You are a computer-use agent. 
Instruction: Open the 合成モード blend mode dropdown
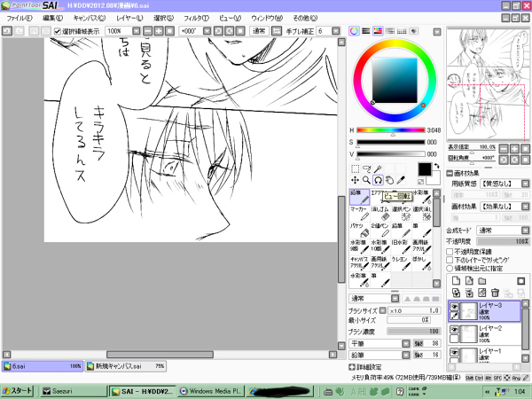click(502, 230)
